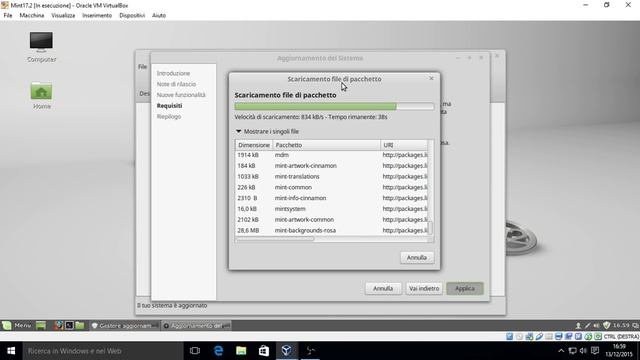Open Windows Store from taskbar
Image resolution: width=640 pixels, height=360 pixels.
tap(264, 351)
